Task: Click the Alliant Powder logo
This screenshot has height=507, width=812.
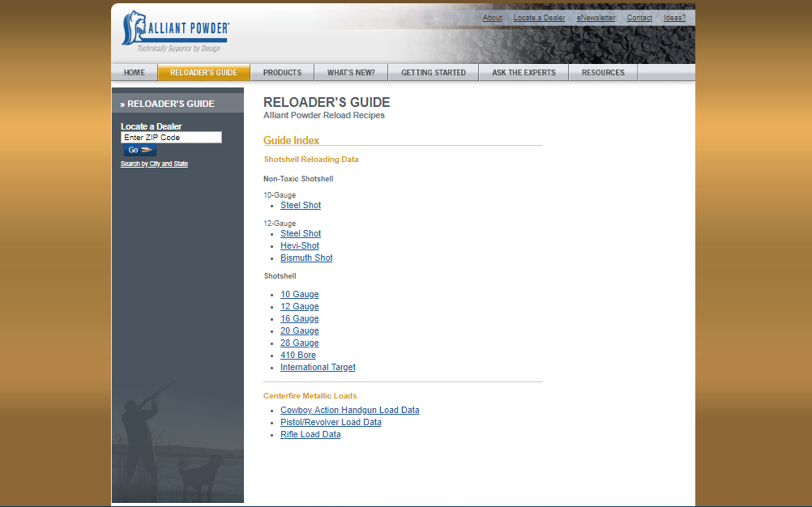Action: [176, 31]
